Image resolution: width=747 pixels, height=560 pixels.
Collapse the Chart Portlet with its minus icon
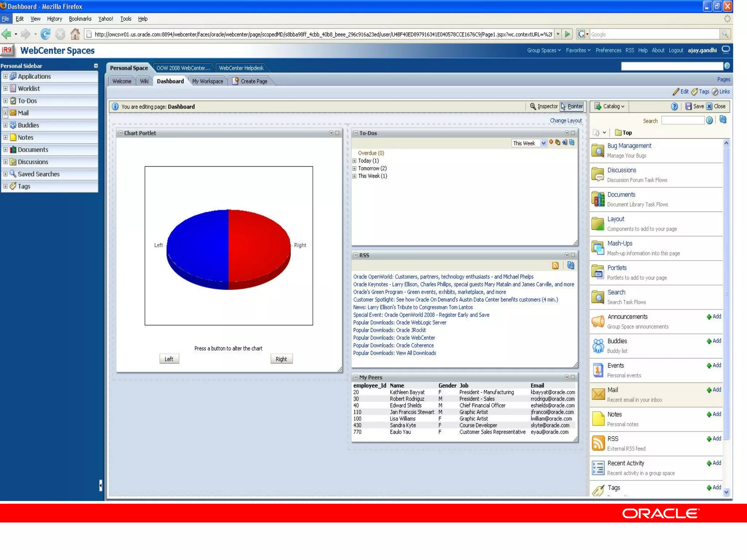(120, 133)
